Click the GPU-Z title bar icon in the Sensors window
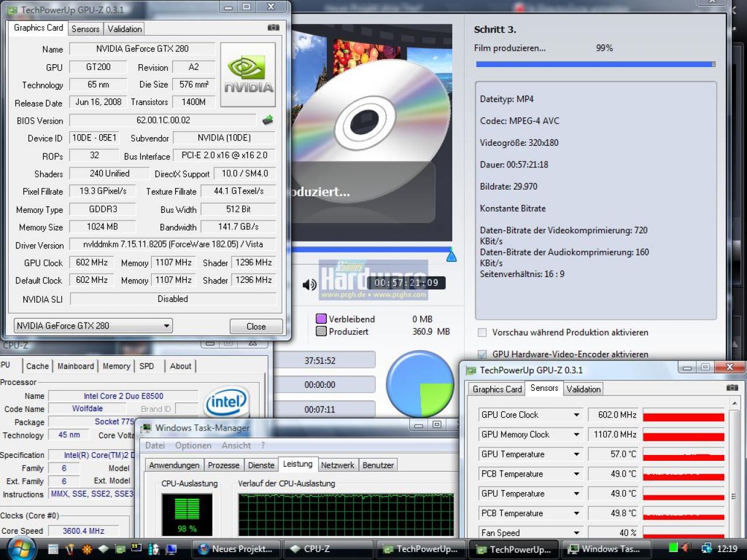Screen dimensions: 747x560 470,370
